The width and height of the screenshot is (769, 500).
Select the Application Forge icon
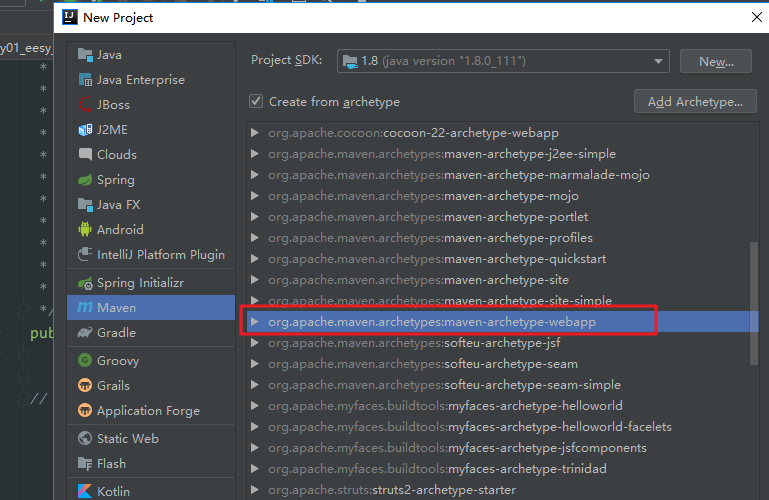point(85,411)
